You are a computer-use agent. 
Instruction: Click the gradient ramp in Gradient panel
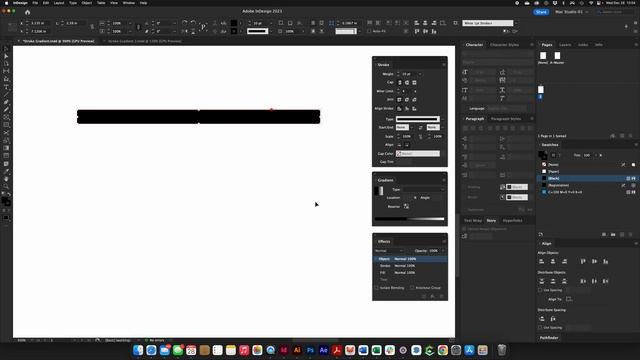coord(409,219)
